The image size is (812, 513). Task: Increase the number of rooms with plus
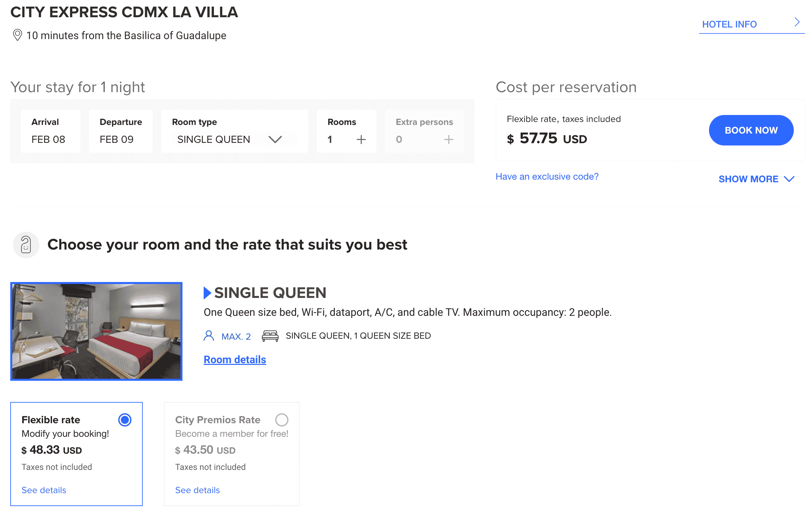[x=361, y=140]
